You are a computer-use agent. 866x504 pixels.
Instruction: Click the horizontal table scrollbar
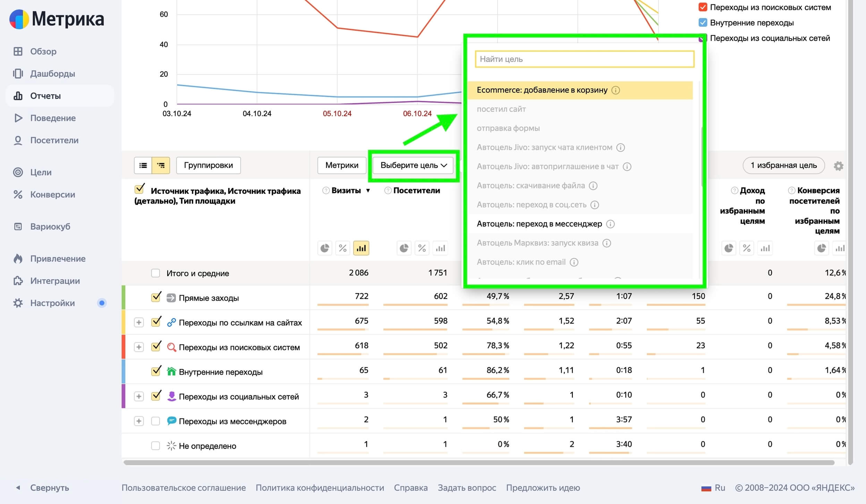pyautogui.click(x=479, y=462)
